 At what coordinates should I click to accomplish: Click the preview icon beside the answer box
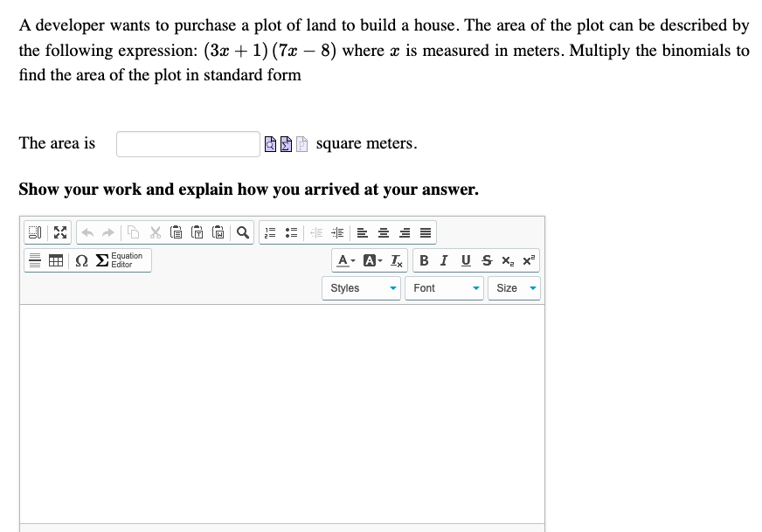coord(270,144)
